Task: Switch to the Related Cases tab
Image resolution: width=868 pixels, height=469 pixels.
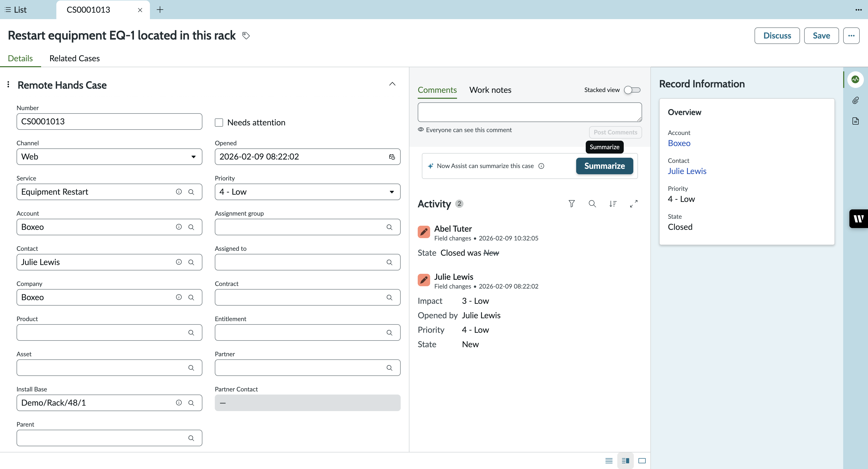Action: [x=74, y=58]
